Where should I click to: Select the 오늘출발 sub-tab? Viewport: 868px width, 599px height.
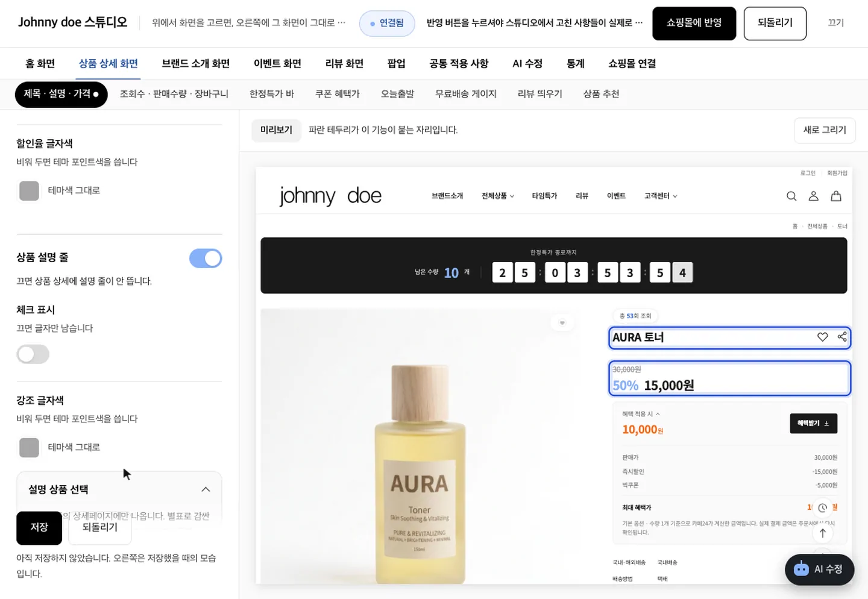(398, 94)
